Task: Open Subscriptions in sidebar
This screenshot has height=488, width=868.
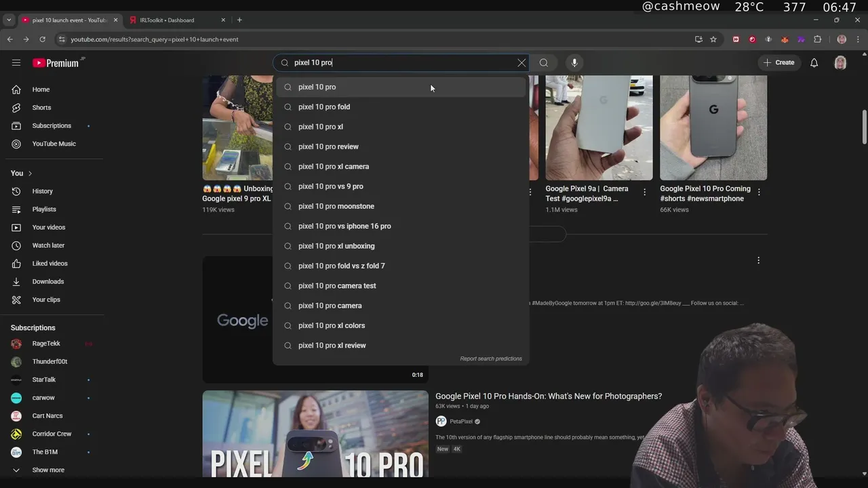Action: [53, 125]
